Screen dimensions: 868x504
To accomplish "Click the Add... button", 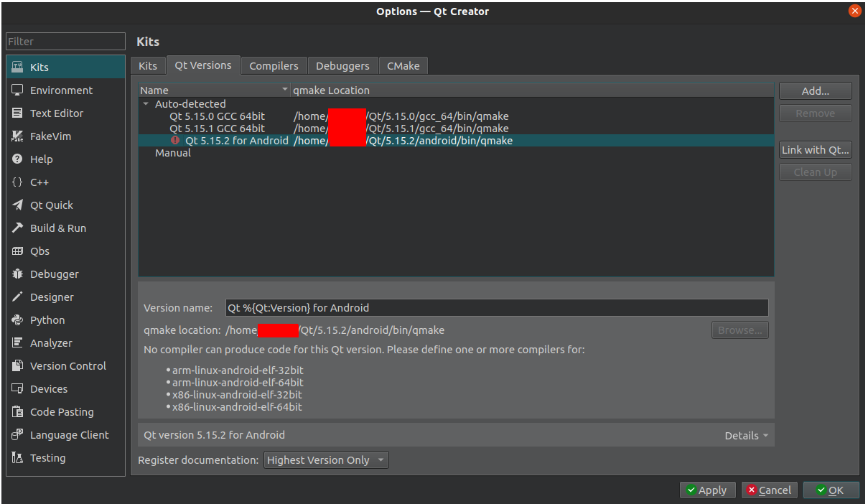I will click(816, 91).
